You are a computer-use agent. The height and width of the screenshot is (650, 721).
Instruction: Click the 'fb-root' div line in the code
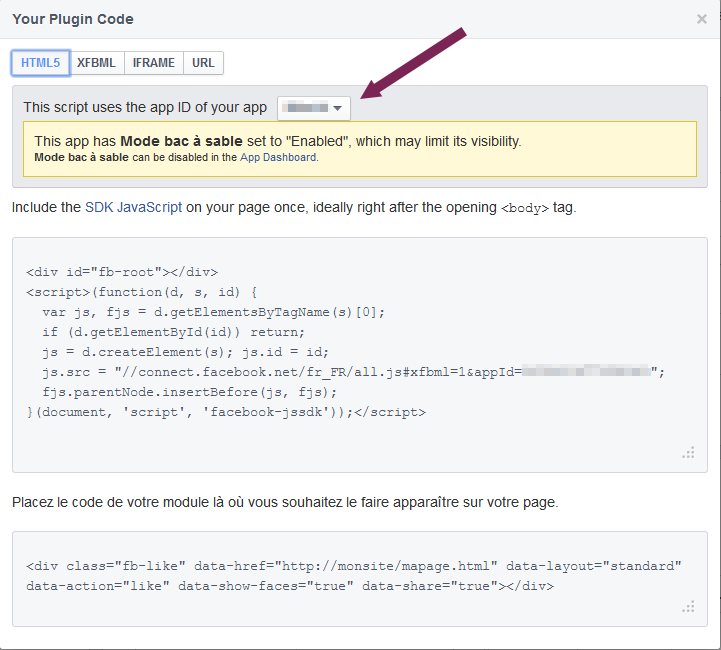(x=122, y=272)
